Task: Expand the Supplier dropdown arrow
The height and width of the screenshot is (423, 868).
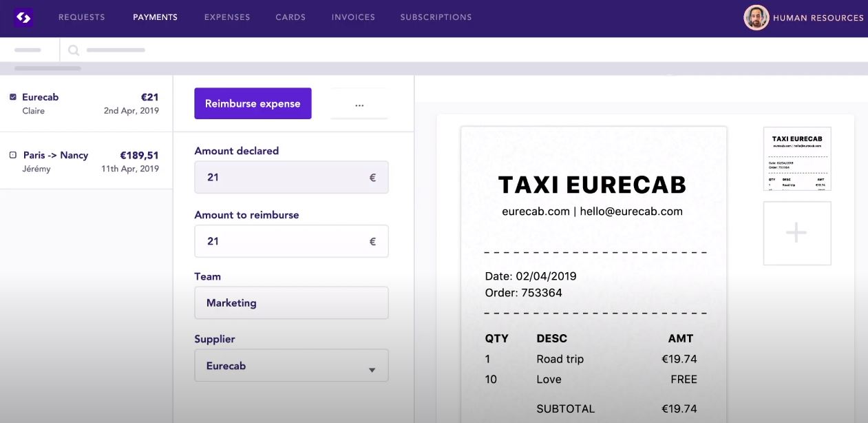Action: pos(372,370)
